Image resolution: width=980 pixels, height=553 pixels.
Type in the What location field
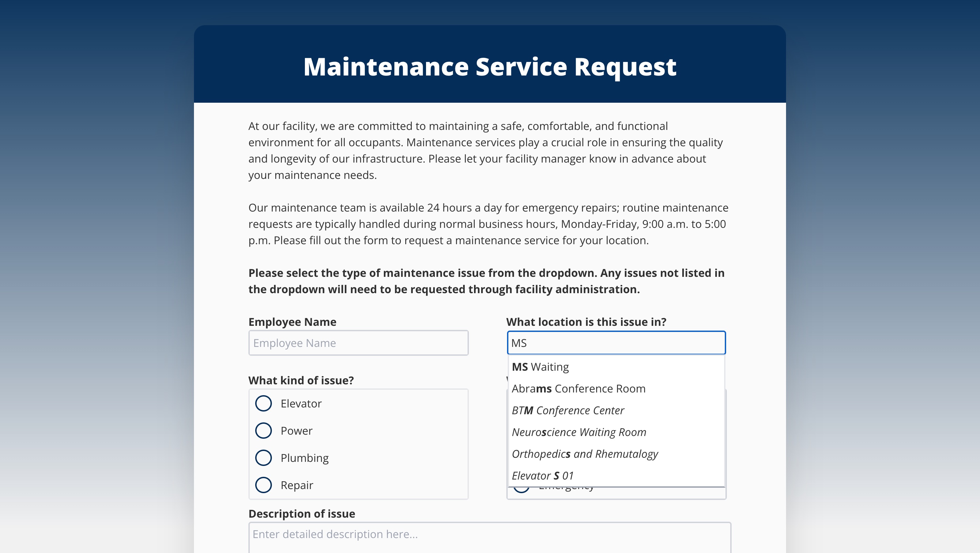click(x=616, y=342)
